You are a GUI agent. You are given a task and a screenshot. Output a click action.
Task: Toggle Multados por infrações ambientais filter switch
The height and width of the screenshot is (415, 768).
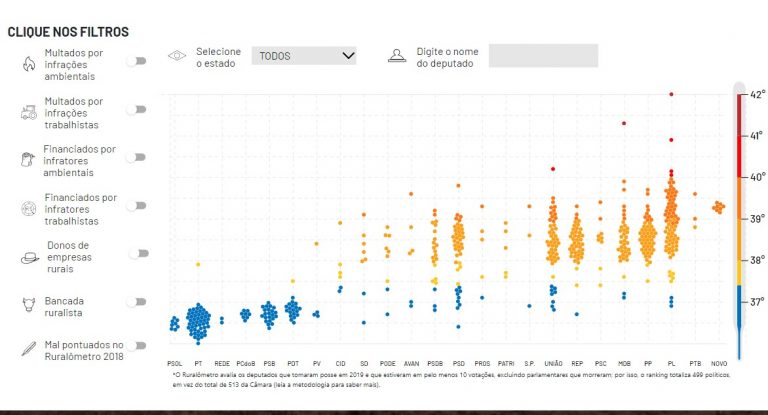[x=136, y=61]
